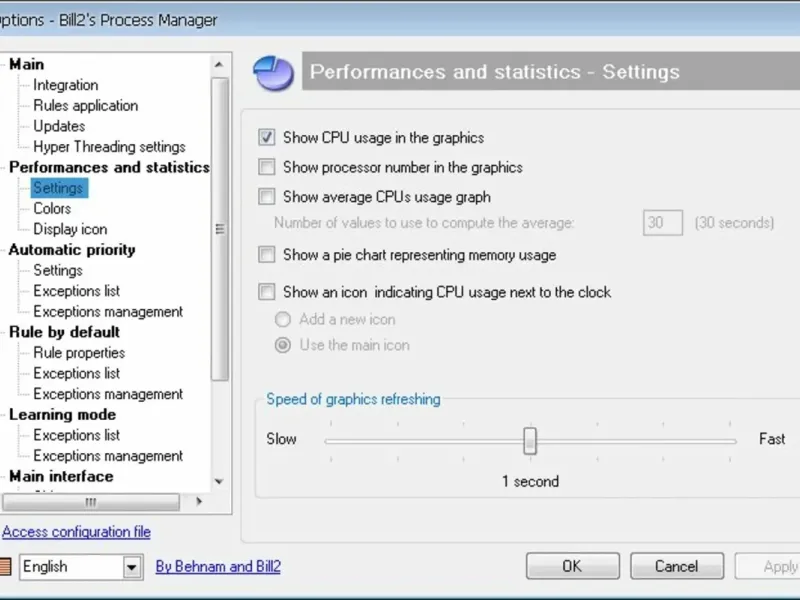Check Show a pie chart representing memory usage
Screen dimensions: 800x600
point(266,255)
